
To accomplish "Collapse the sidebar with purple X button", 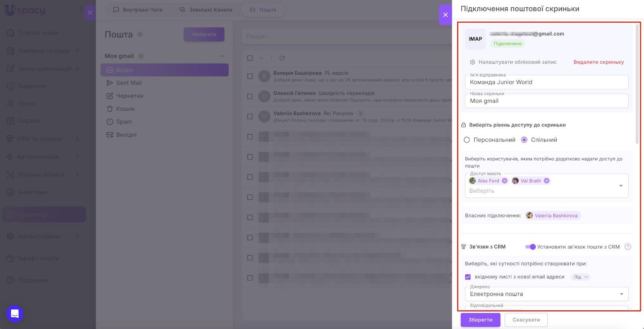I will [x=90, y=13].
